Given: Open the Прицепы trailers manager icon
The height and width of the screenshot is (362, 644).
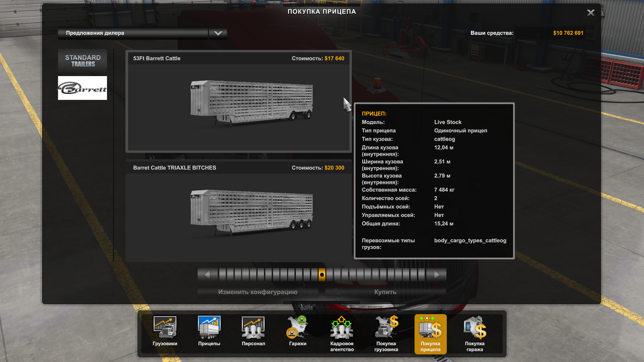Looking at the screenshot, I should [209, 331].
